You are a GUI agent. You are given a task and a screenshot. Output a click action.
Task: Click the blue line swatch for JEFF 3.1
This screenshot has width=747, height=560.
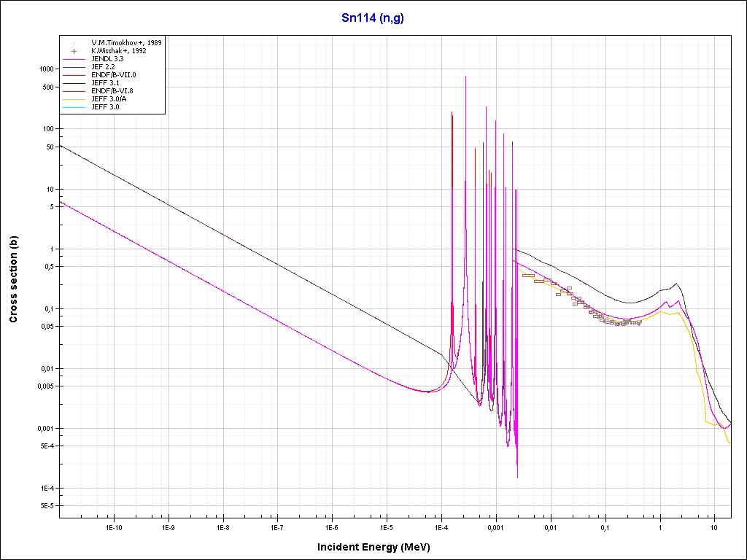[74, 83]
